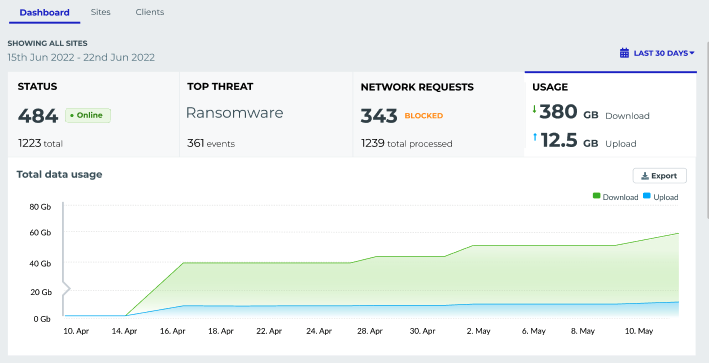Click the Ransomware threat name
709x363 pixels.
(235, 113)
